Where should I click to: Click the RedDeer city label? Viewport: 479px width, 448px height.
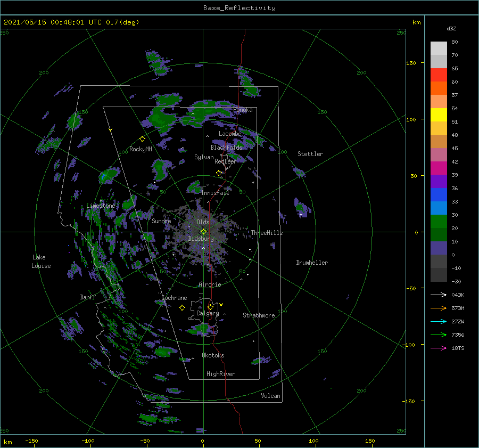coord(226,161)
